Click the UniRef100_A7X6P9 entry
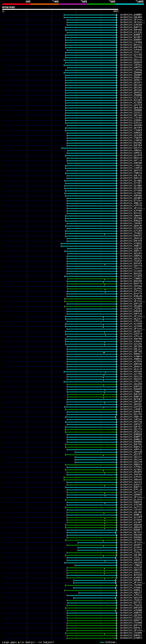Viewport: 146px width, 644px height. pyautogui.click(x=131, y=276)
